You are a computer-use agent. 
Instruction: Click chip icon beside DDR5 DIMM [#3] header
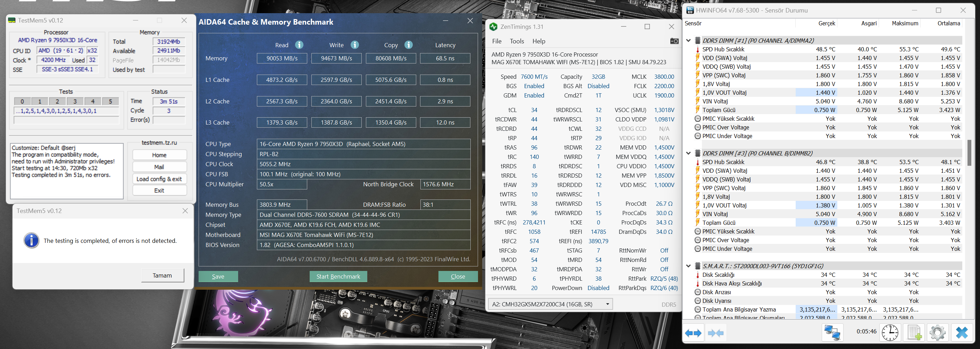coord(698,153)
